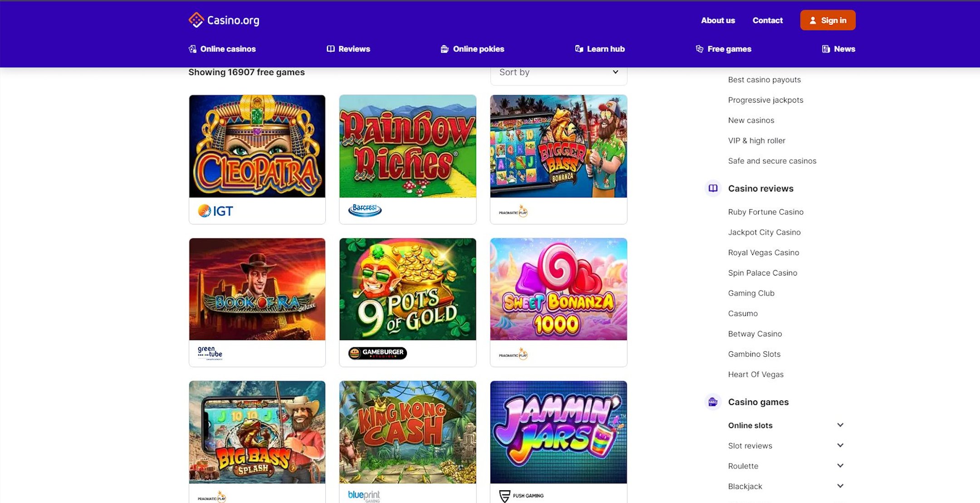Open the New casinos link
Image resolution: width=980 pixels, height=503 pixels.
(x=751, y=120)
